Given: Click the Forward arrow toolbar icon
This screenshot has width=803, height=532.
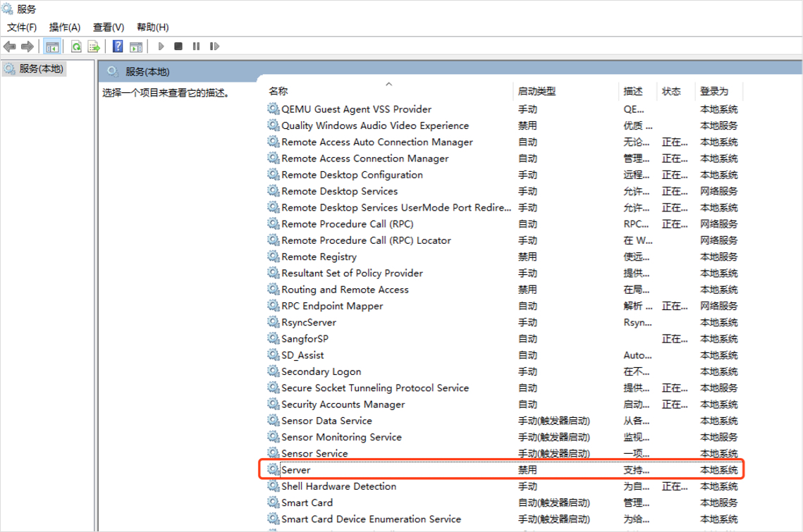Looking at the screenshot, I should coord(27,47).
